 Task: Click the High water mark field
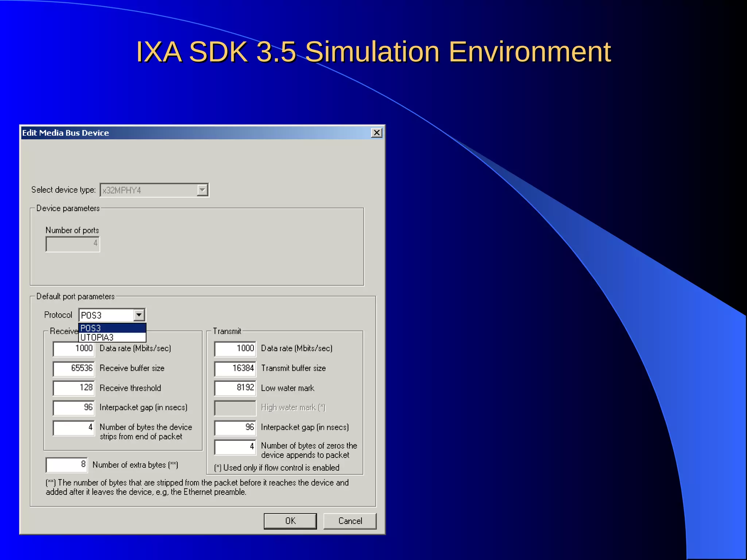click(235, 408)
